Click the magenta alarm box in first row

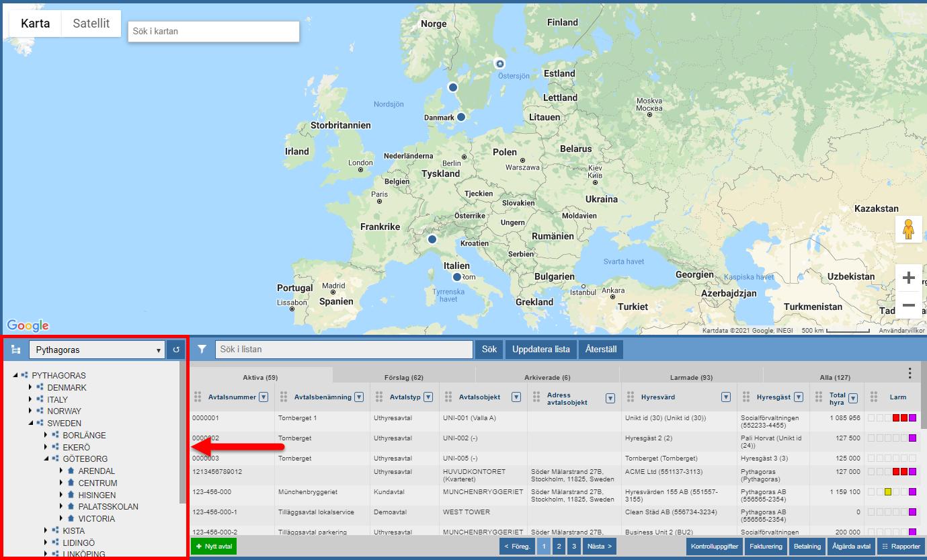pyautogui.click(x=912, y=418)
